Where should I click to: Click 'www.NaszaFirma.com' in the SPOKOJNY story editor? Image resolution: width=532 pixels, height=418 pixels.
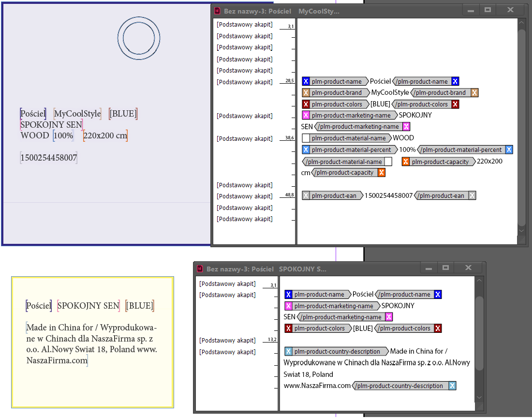point(317,386)
